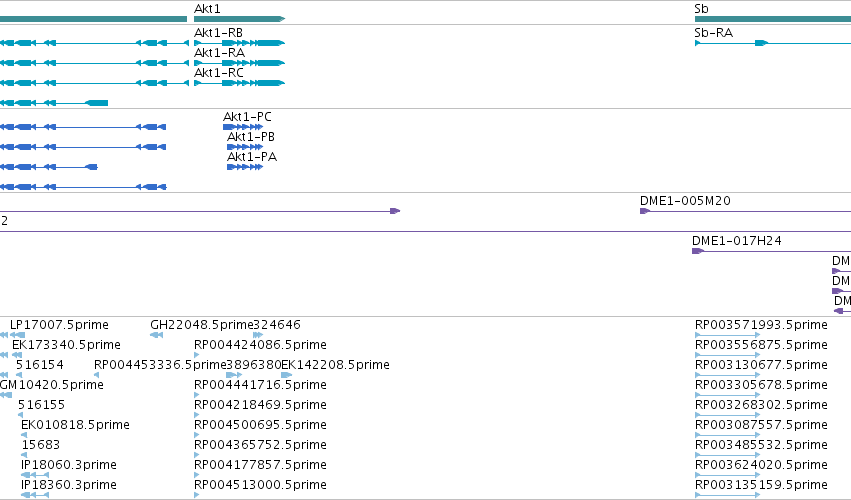Open the Akt1-RB transcript label
851x500 pixels.
[218, 33]
